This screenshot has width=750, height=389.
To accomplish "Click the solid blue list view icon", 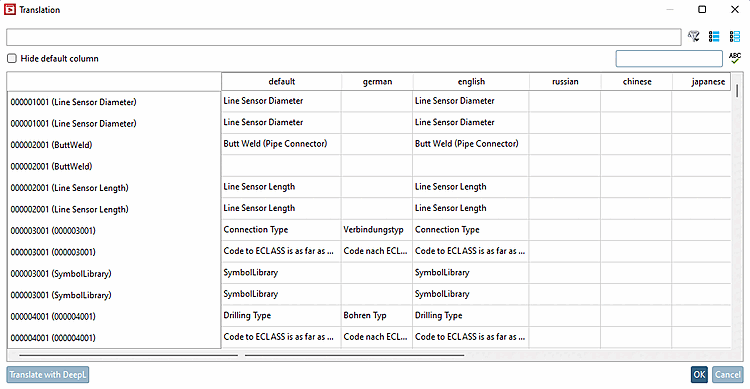I will point(714,36).
